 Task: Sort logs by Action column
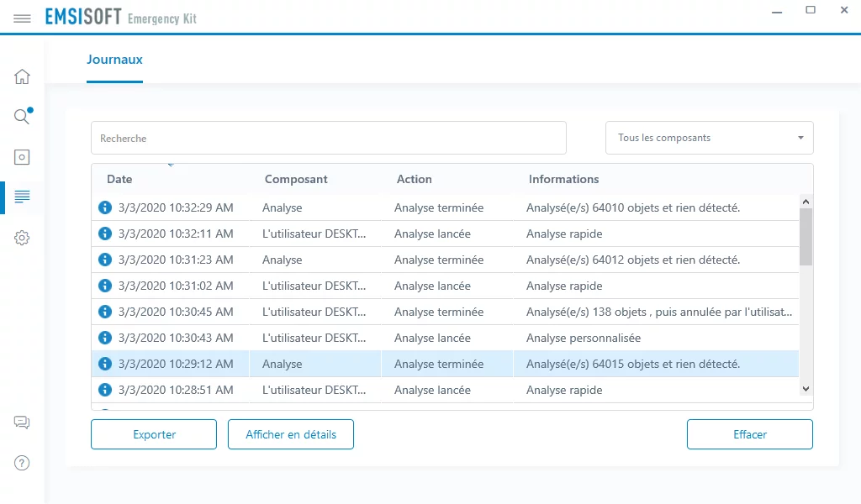click(414, 179)
